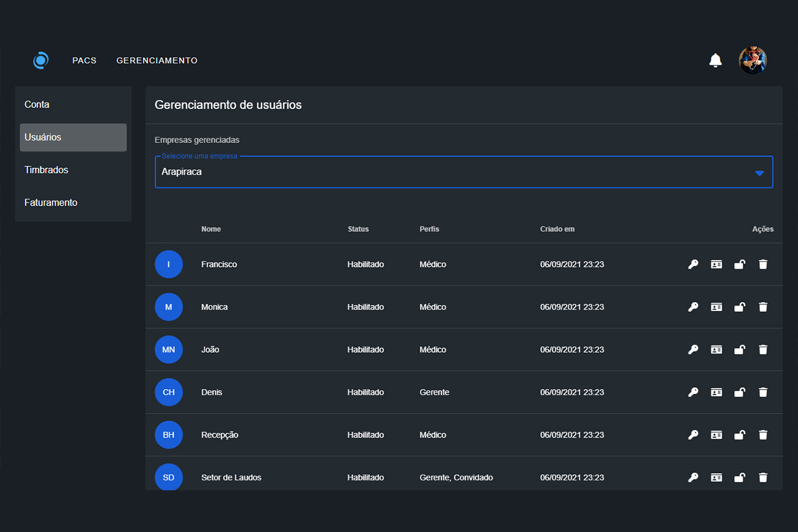The image size is (798, 532).
Task: Click the key icon for Francisco
Action: [x=693, y=264]
